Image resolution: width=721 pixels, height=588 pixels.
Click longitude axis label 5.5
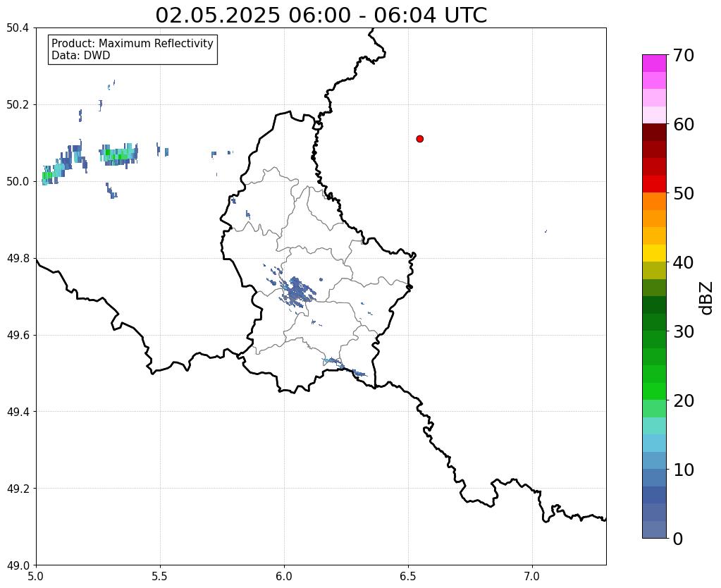(x=160, y=577)
